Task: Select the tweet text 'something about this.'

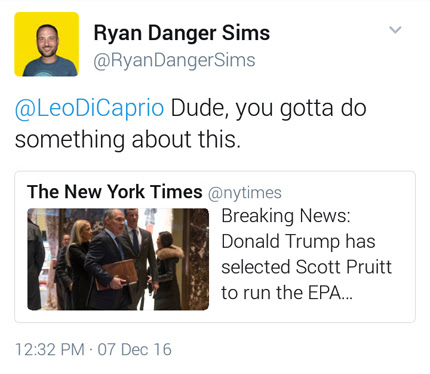Action: [x=128, y=139]
